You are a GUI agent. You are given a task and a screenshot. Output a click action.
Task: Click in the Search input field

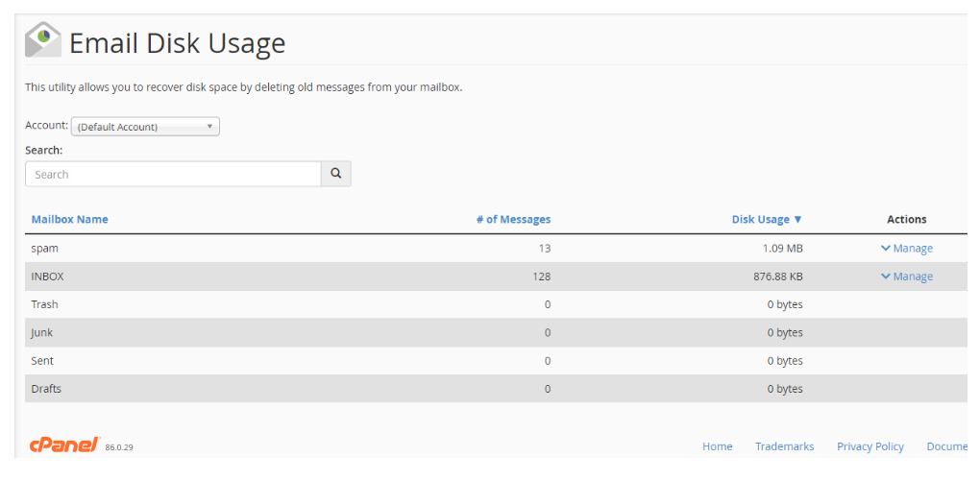(x=173, y=174)
